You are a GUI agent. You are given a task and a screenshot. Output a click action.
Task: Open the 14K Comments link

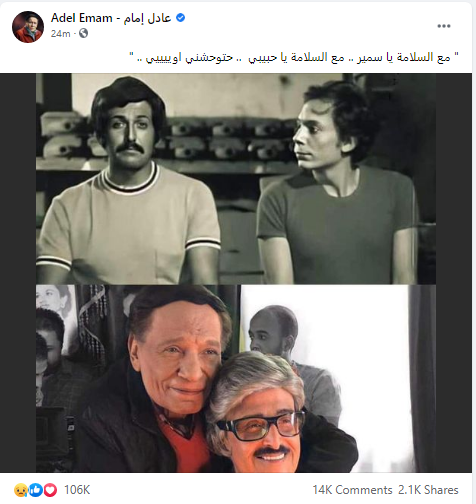pos(352,490)
